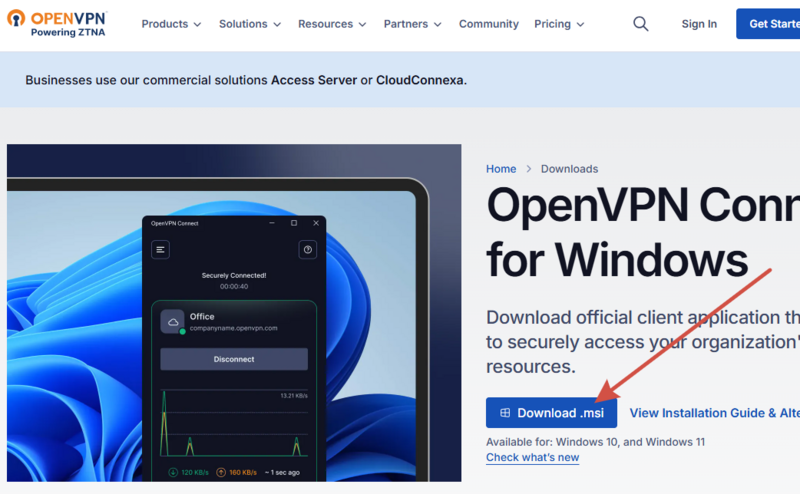This screenshot has height=494, width=800.
Task: Click the Windows icon in Download button
Action: tap(505, 413)
